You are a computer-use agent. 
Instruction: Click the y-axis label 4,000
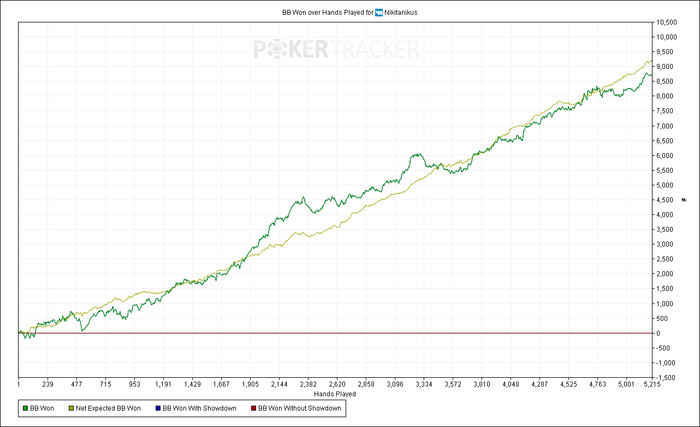click(665, 214)
